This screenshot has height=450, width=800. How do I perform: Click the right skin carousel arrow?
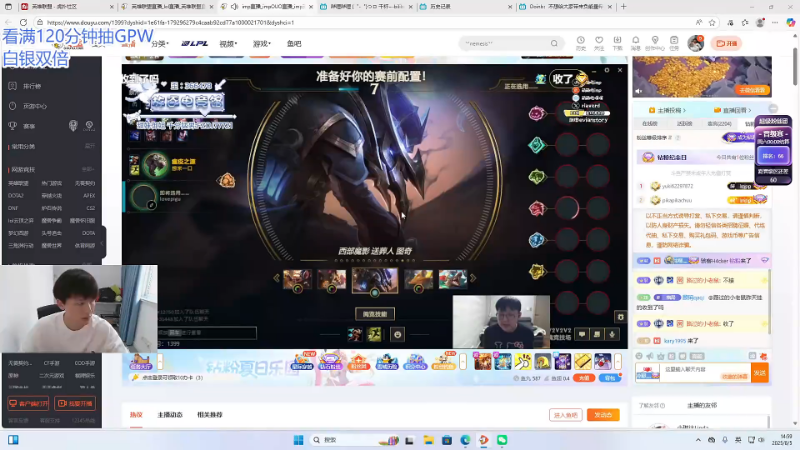(x=473, y=278)
